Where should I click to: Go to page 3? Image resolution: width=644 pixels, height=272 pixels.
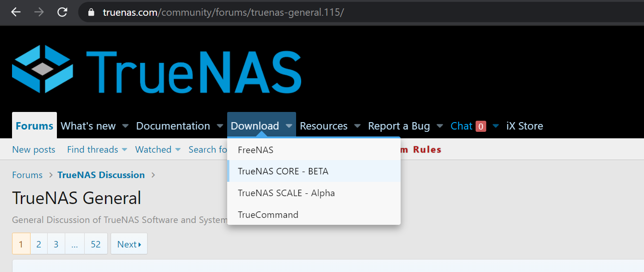[x=56, y=244]
